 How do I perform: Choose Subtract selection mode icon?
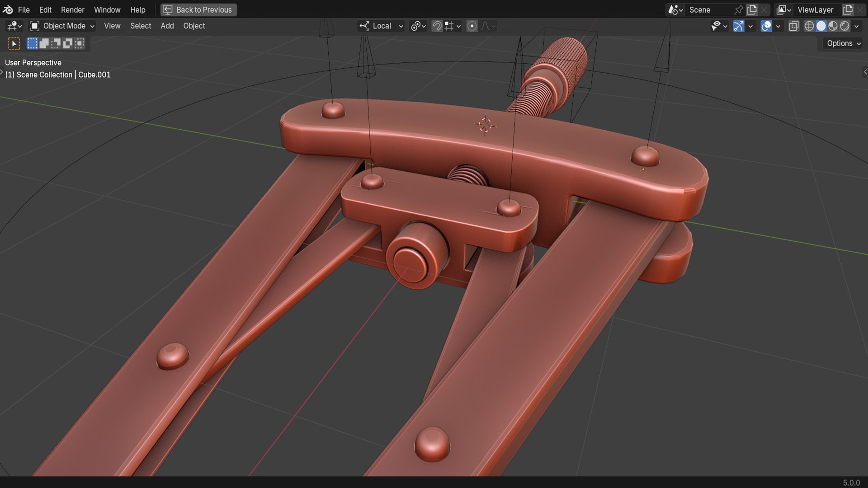click(56, 43)
